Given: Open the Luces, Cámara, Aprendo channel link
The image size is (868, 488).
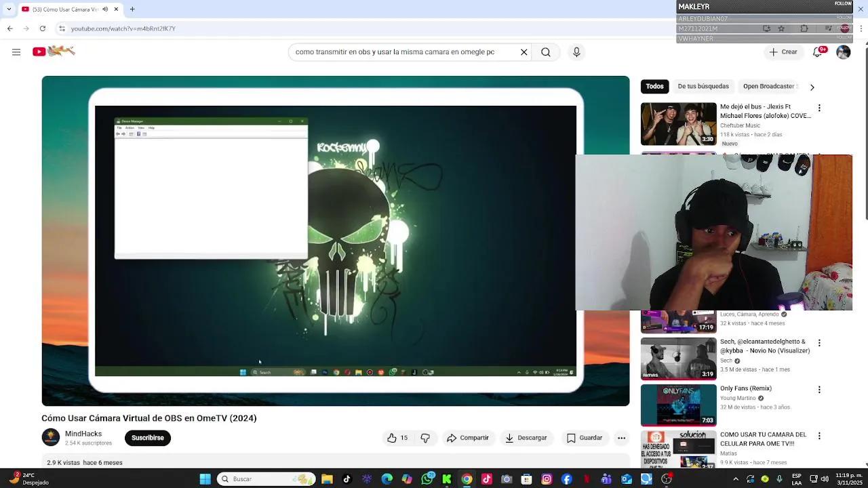Looking at the screenshot, I should click(x=749, y=314).
